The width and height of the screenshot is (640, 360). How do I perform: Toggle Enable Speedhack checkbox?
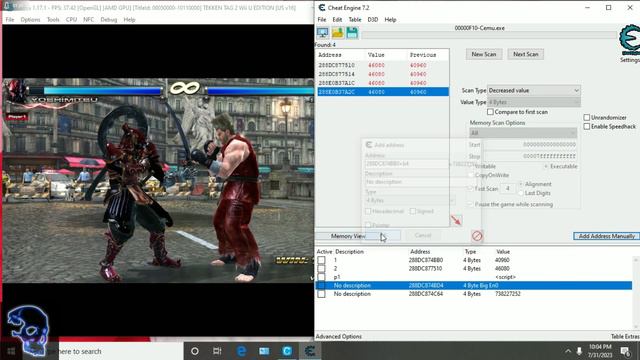point(587,127)
